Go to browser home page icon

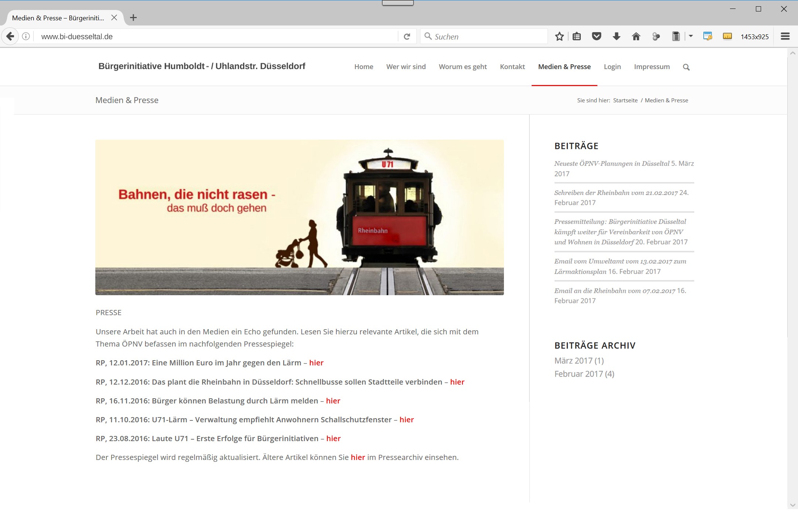(636, 36)
